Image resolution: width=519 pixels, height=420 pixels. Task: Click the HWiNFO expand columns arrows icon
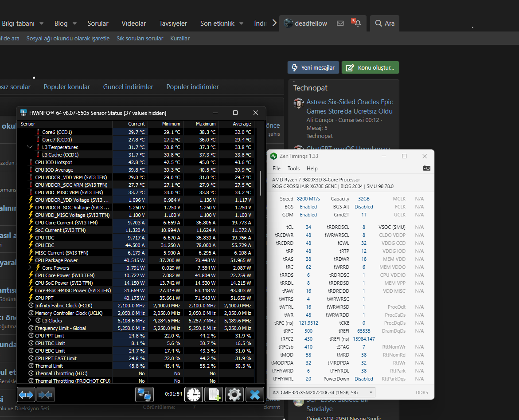(26, 394)
